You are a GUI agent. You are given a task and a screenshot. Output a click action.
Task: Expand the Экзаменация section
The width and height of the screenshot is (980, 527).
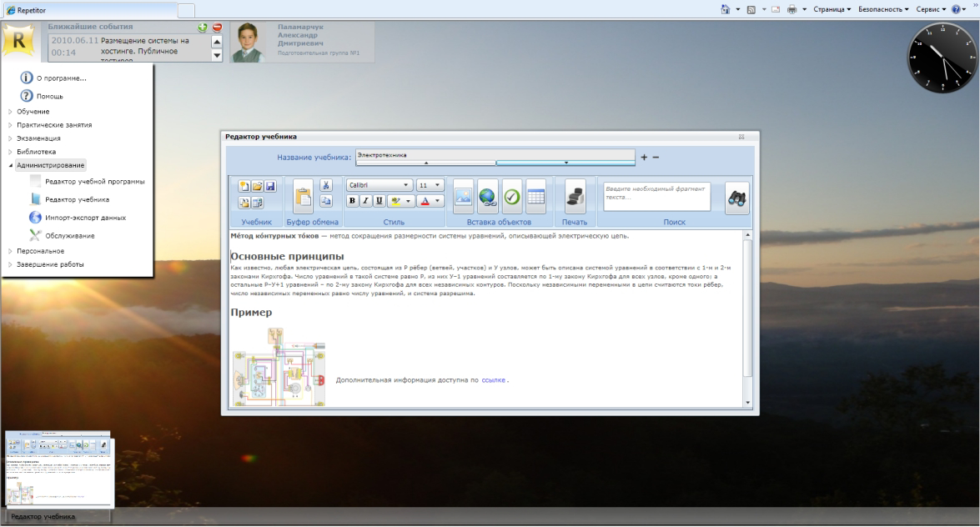point(11,138)
